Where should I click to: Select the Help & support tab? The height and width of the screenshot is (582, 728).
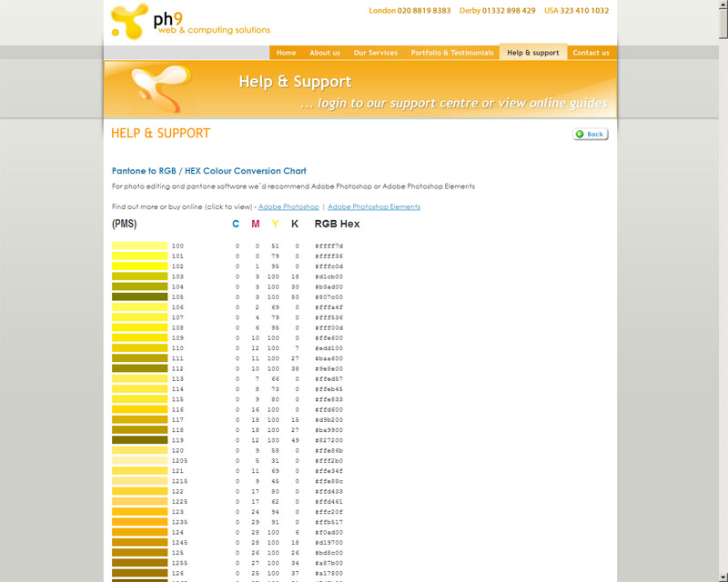tap(533, 53)
